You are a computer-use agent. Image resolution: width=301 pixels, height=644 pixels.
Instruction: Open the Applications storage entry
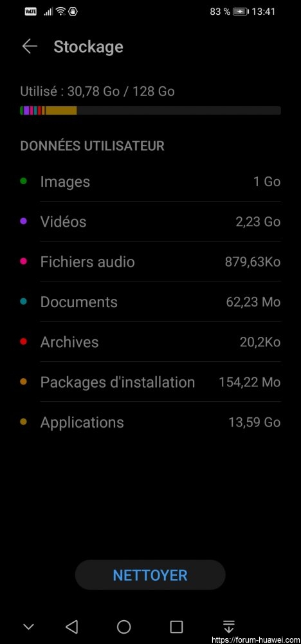coord(150,422)
